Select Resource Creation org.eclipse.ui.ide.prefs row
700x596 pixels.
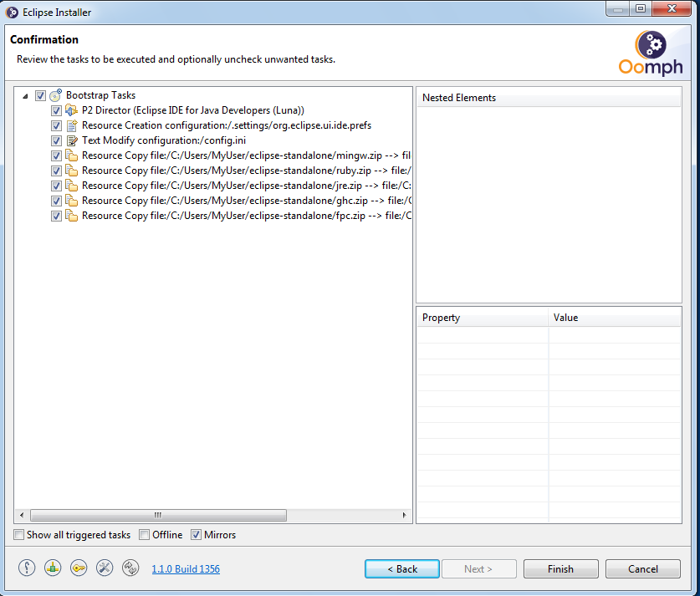(x=227, y=125)
